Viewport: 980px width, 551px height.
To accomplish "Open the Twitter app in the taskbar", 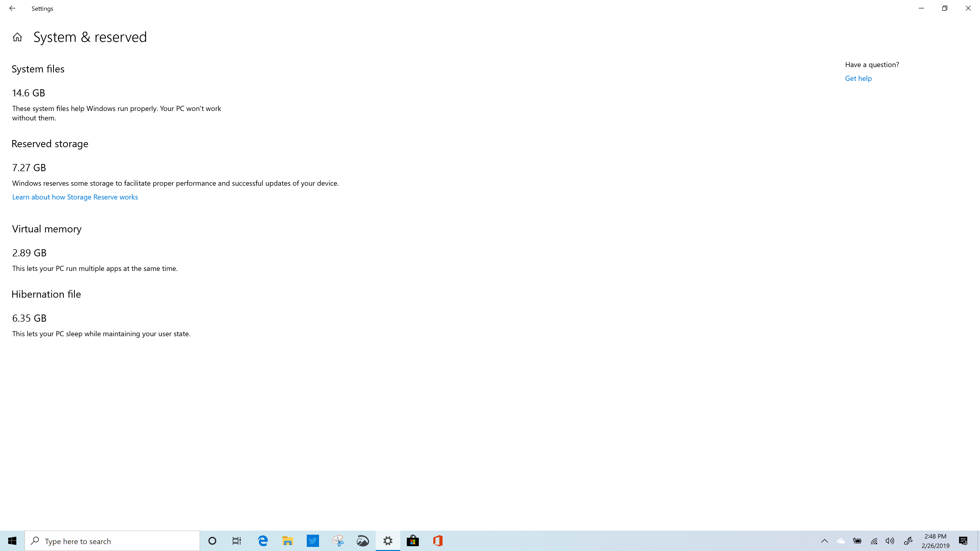I will (313, 541).
